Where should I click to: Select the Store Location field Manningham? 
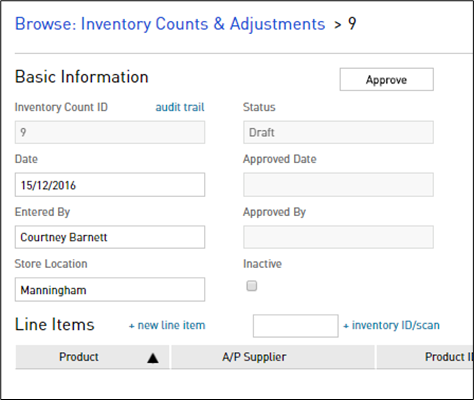(x=110, y=289)
